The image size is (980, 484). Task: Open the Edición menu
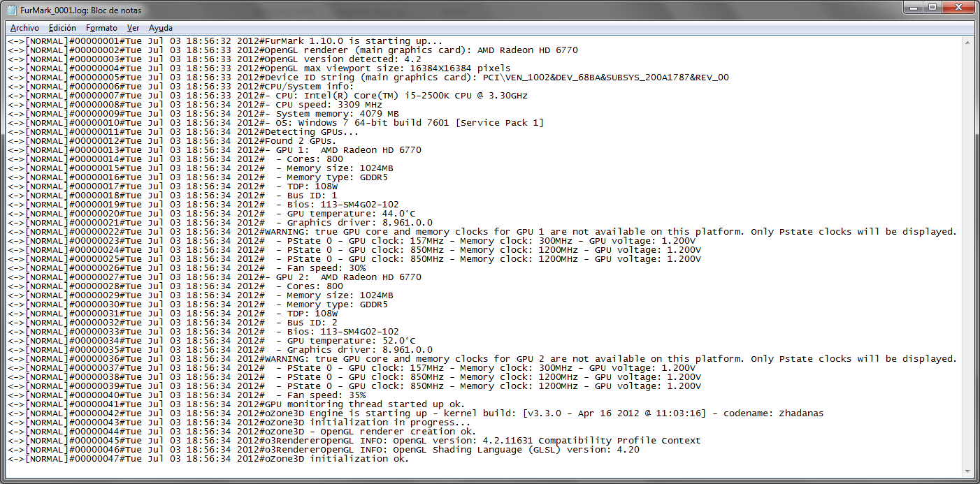click(62, 28)
